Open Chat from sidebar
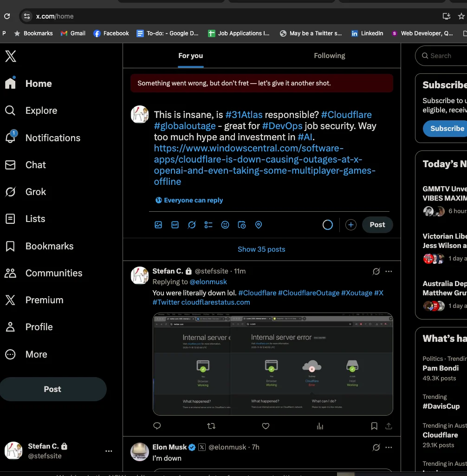 25,165
